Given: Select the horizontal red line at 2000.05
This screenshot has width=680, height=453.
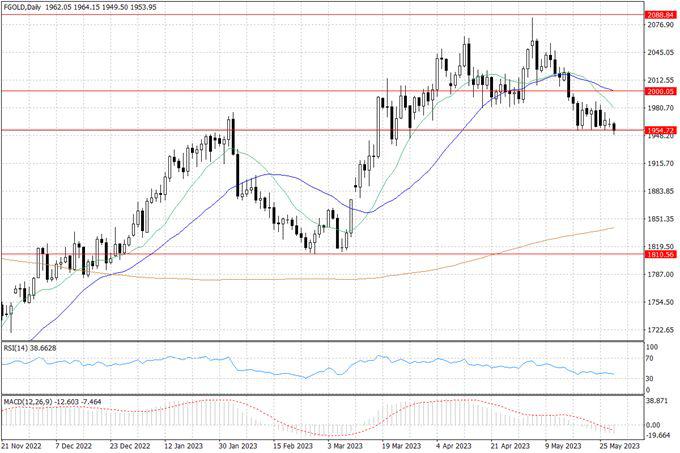Looking at the screenshot, I should pyautogui.click(x=300, y=91).
